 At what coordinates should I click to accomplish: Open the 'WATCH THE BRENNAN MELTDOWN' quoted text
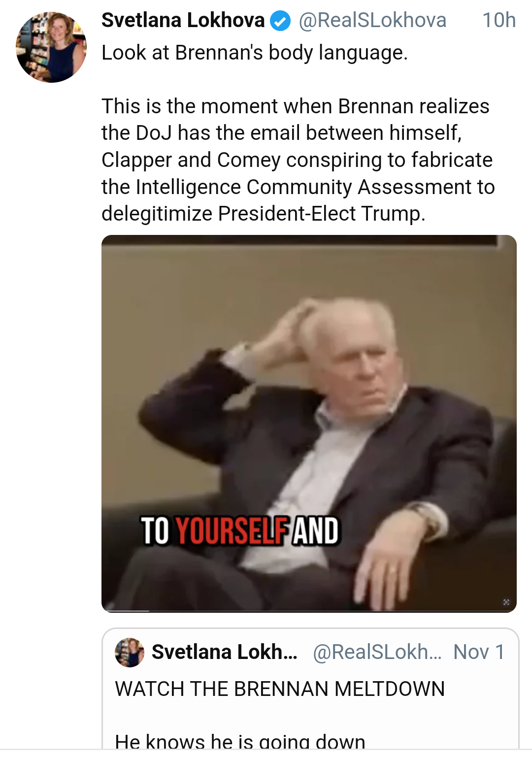[280, 689]
